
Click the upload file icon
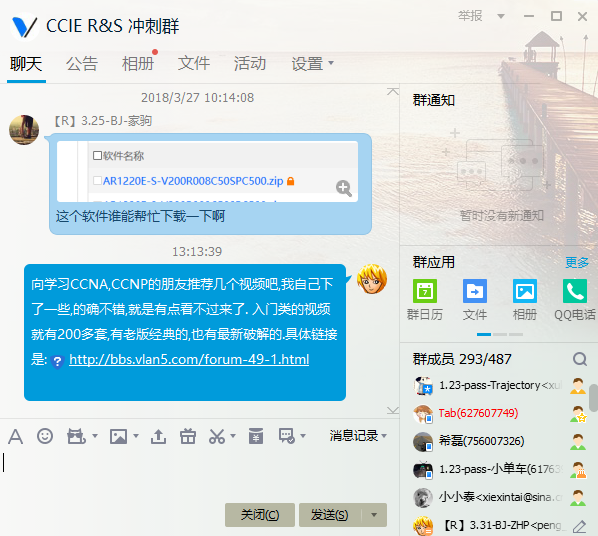(x=158, y=436)
